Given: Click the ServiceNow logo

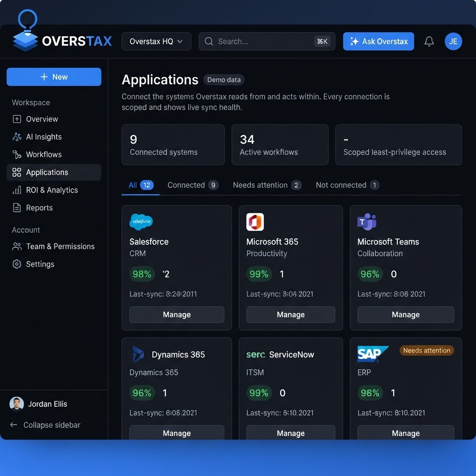Looking at the screenshot, I should (x=256, y=354).
